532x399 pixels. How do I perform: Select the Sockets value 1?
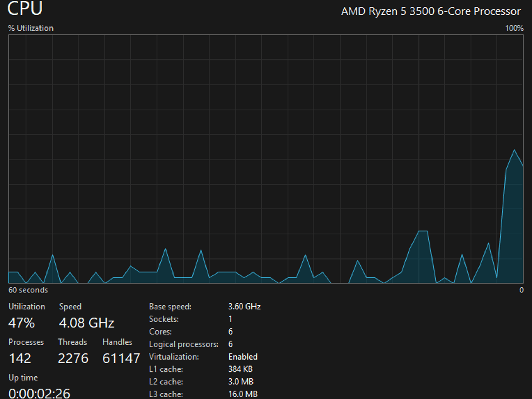point(230,319)
